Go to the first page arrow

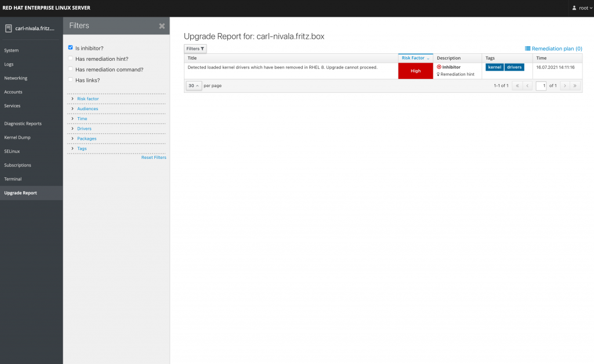click(x=516, y=86)
